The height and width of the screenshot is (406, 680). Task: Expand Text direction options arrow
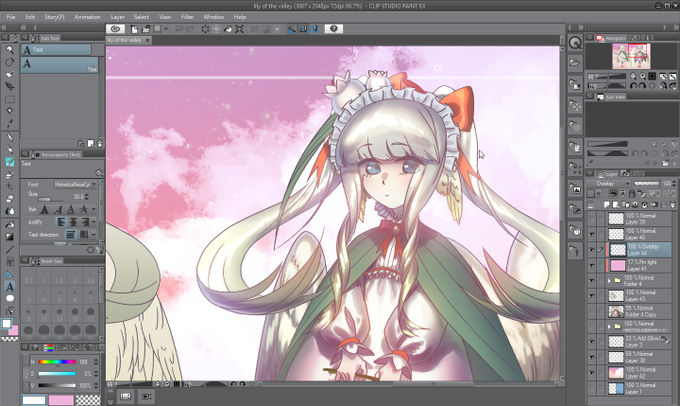pyautogui.click(x=93, y=235)
